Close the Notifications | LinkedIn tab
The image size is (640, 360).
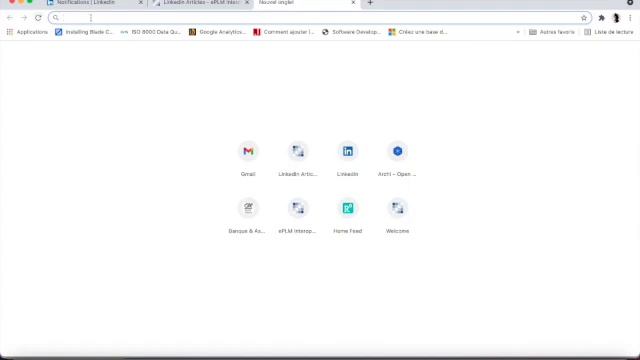(141, 3)
